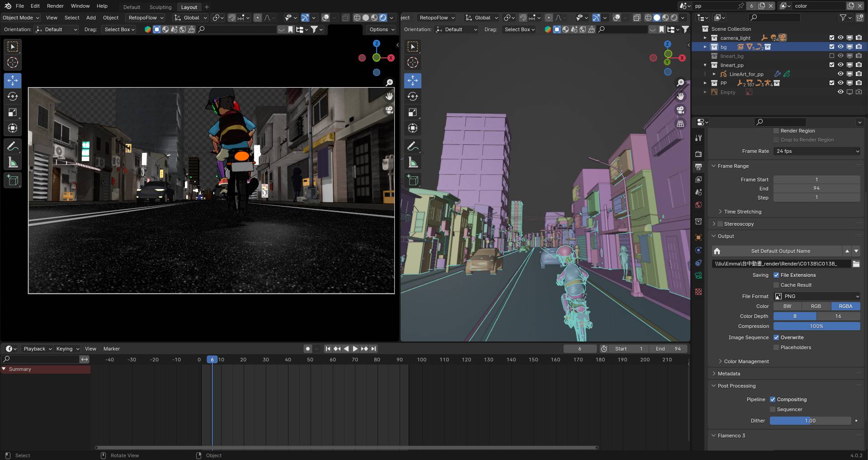Hide the lineart_pp collection in viewport
Screen dimensions: 868x460
click(840, 65)
